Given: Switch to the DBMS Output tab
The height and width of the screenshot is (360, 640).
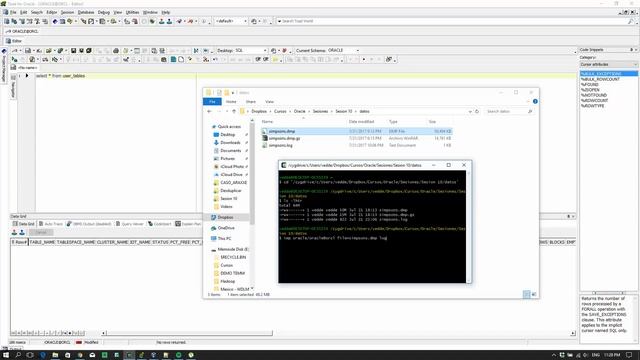Looking at the screenshot, I should tap(89, 224).
